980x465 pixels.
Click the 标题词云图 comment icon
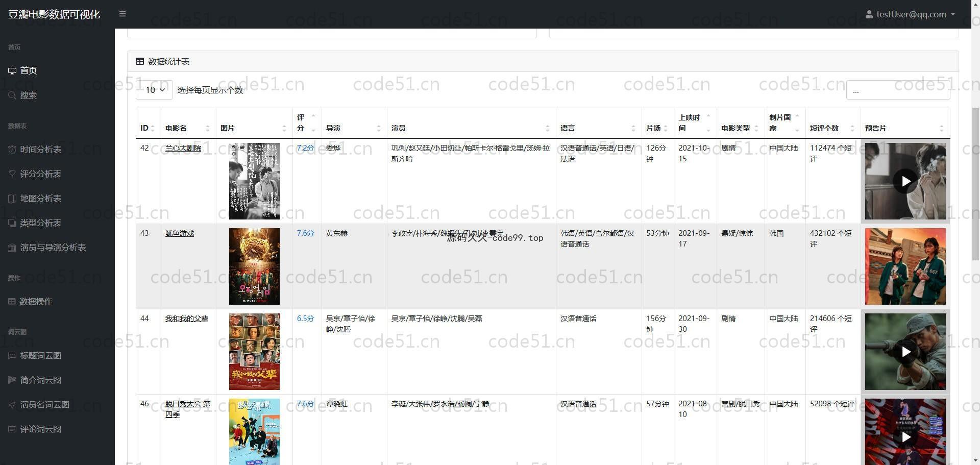pos(12,356)
